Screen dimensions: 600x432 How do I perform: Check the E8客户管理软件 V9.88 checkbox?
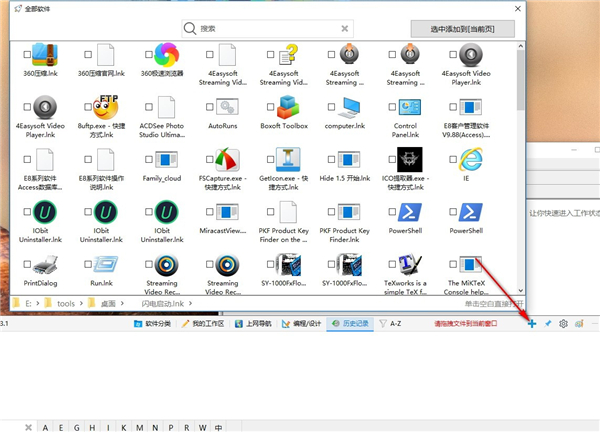453,107
